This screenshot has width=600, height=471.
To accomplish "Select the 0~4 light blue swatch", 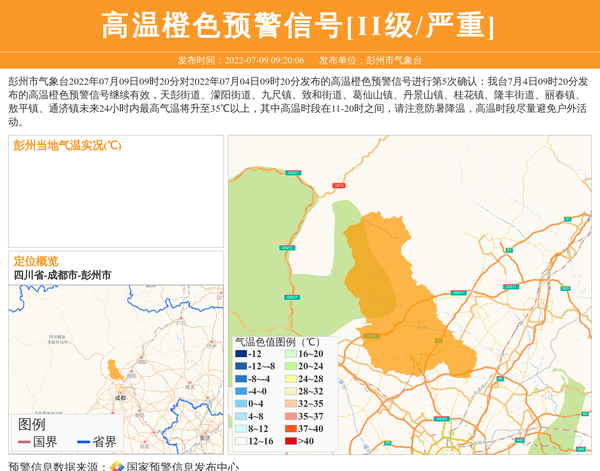I will (x=240, y=404).
